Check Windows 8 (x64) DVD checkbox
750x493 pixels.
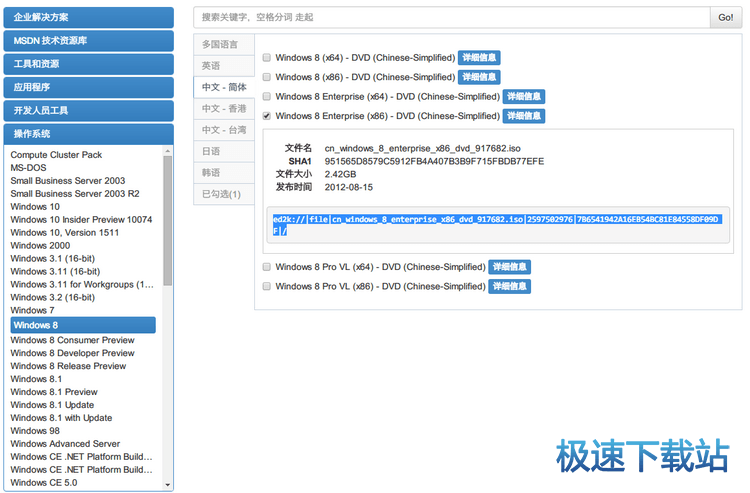point(267,57)
